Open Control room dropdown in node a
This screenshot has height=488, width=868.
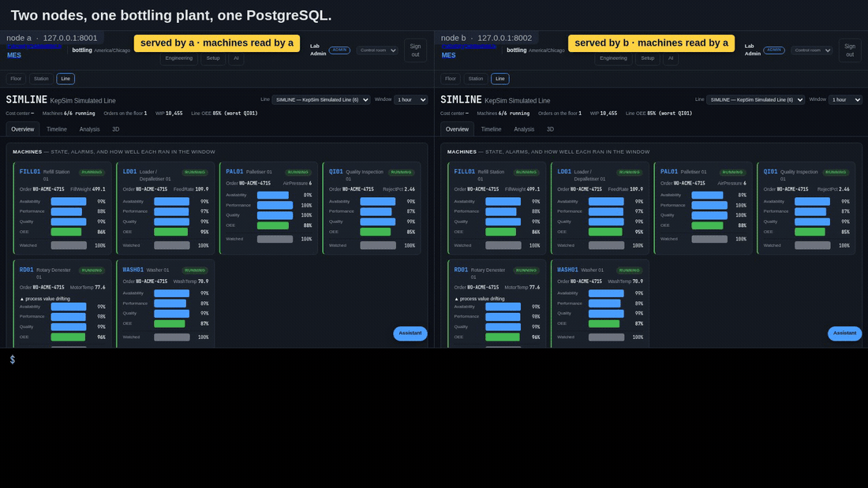(377, 50)
